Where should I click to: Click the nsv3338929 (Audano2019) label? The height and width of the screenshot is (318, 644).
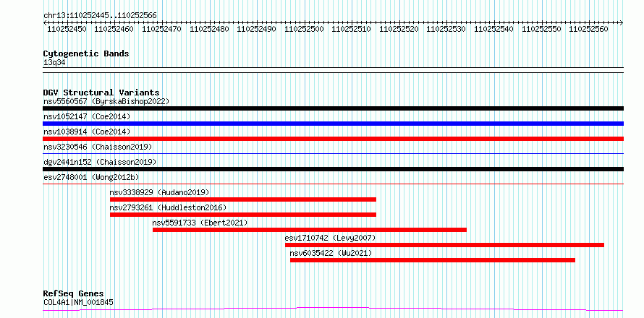(x=159, y=192)
